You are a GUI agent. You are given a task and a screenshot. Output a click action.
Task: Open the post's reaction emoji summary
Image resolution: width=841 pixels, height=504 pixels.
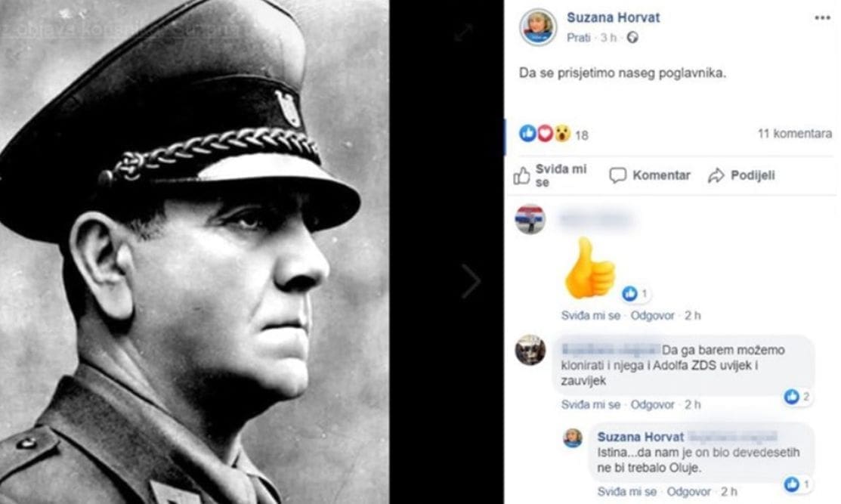tap(544, 134)
